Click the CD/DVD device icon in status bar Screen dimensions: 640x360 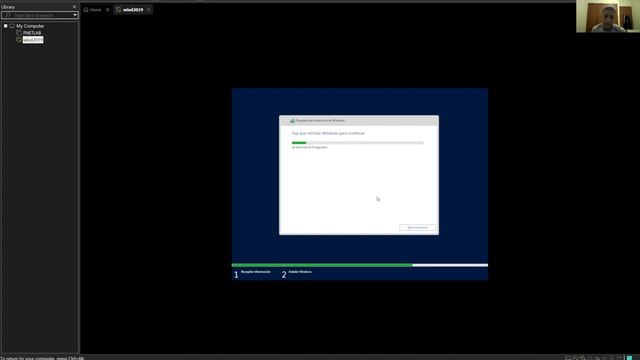(x=575, y=358)
